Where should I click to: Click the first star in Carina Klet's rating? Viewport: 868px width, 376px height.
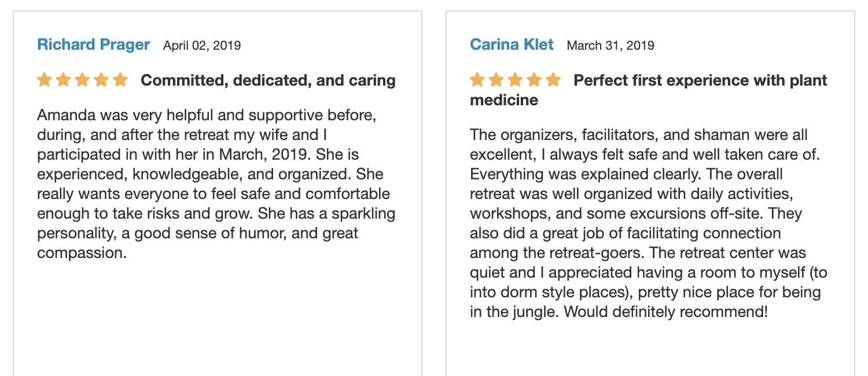(x=477, y=80)
